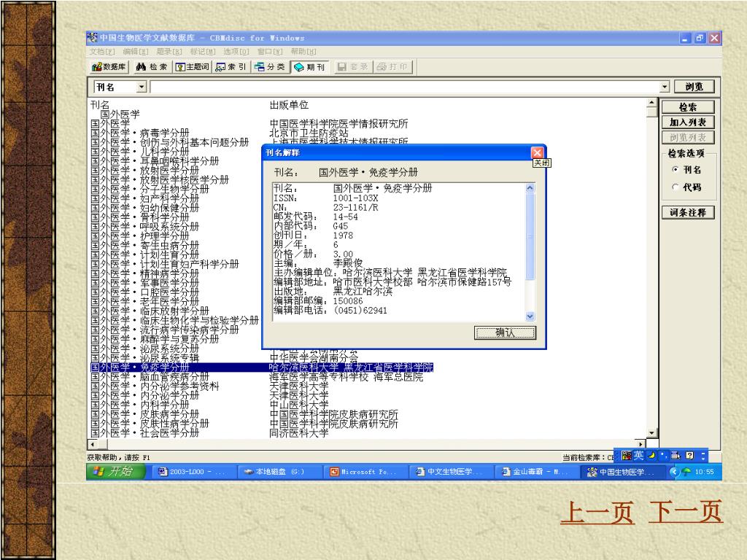Screen dimensions: 747x560
Task: Click the grayed 套录 save toolbar button
Action: click(352, 67)
